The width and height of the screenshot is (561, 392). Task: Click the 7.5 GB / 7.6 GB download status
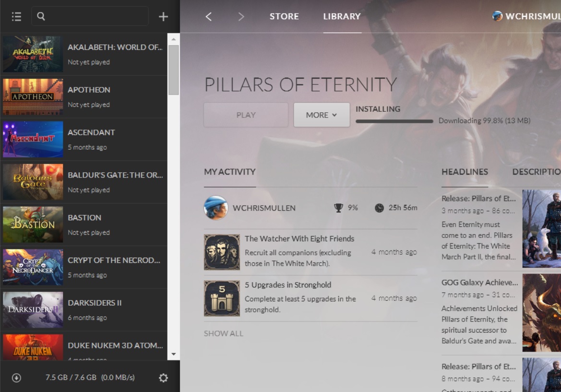coord(71,377)
